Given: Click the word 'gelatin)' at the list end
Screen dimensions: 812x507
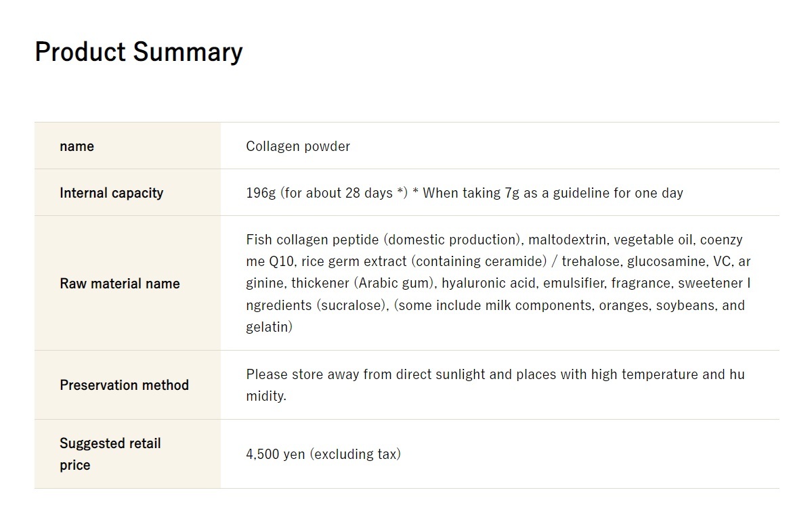Looking at the screenshot, I should [270, 327].
